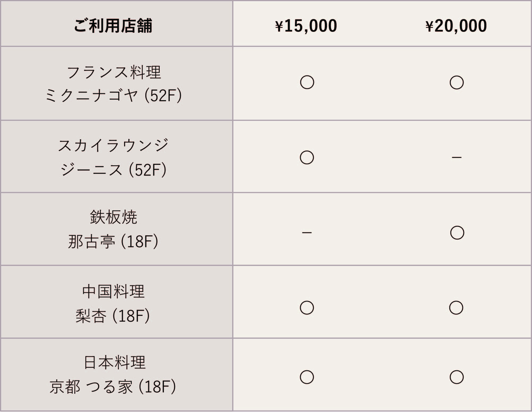Select the ¥20,000 column header
Viewport: 532px width, 412px height.
tap(456, 26)
